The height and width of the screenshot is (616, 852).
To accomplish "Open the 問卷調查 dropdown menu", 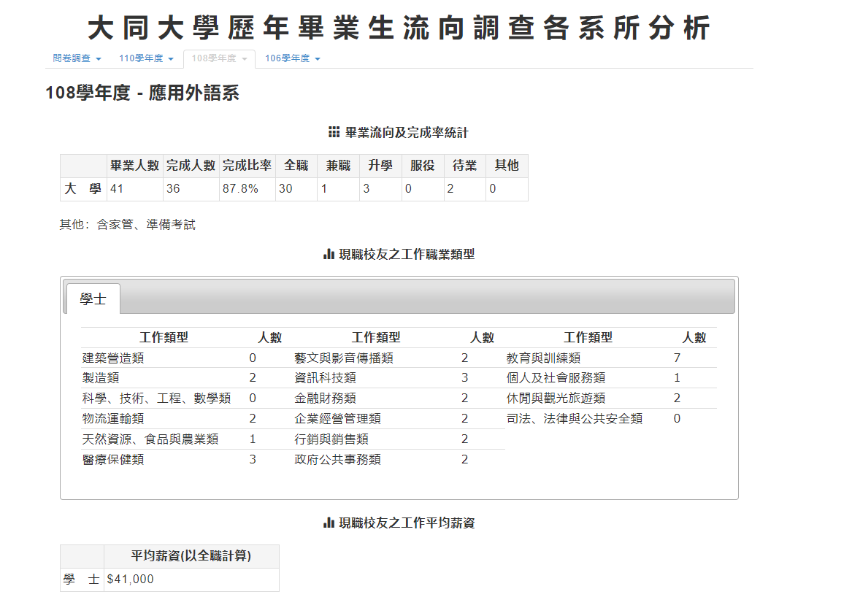I will click(77, 58).
